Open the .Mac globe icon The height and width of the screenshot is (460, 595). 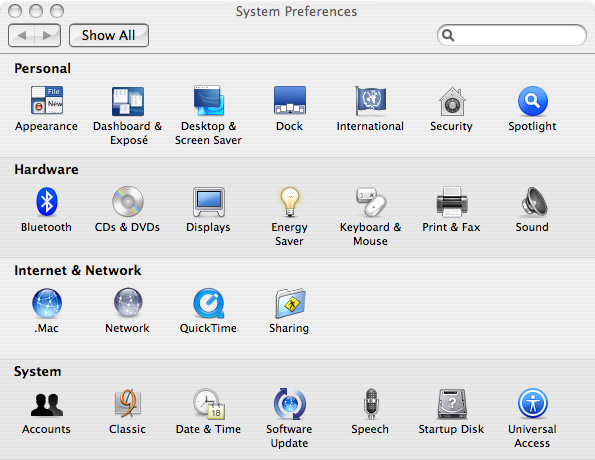[47, 302]
